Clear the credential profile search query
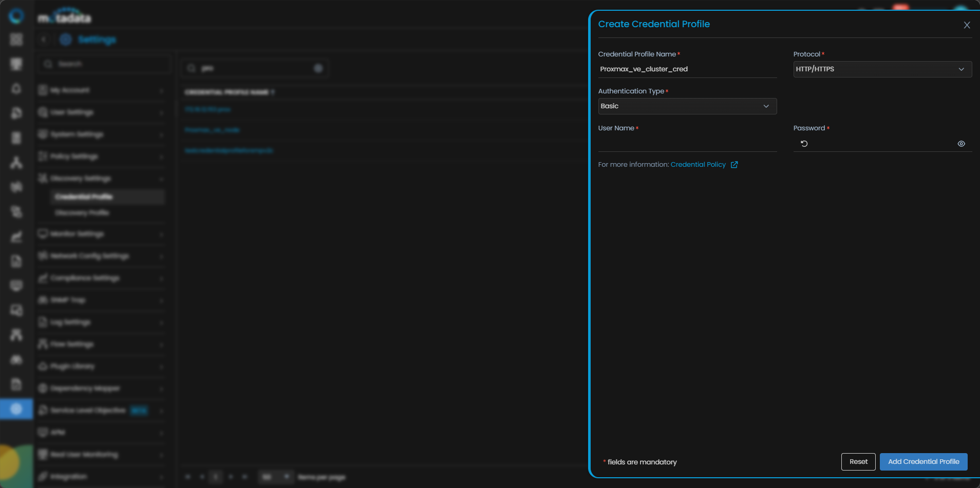The image size is (980, 488). (318, 68)
